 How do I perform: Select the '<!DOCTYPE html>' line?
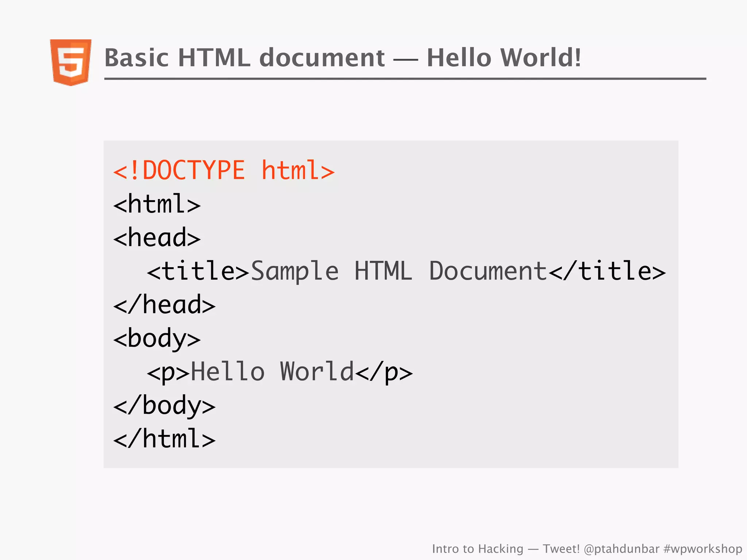[x=224, y=170]
